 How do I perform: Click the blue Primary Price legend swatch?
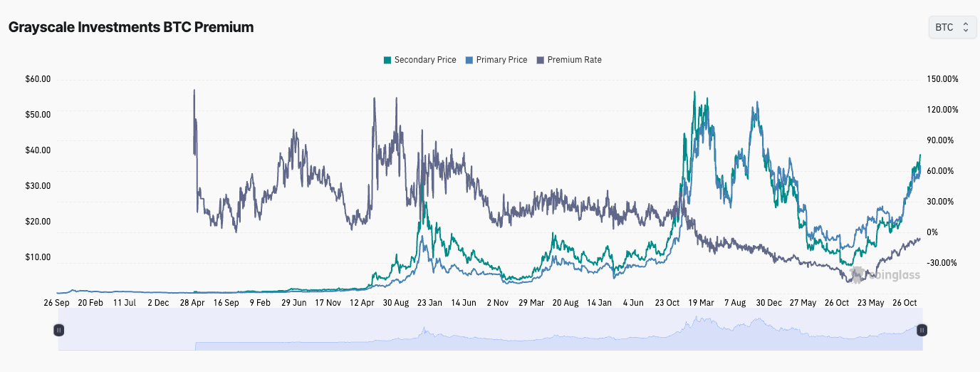point(469,60)
